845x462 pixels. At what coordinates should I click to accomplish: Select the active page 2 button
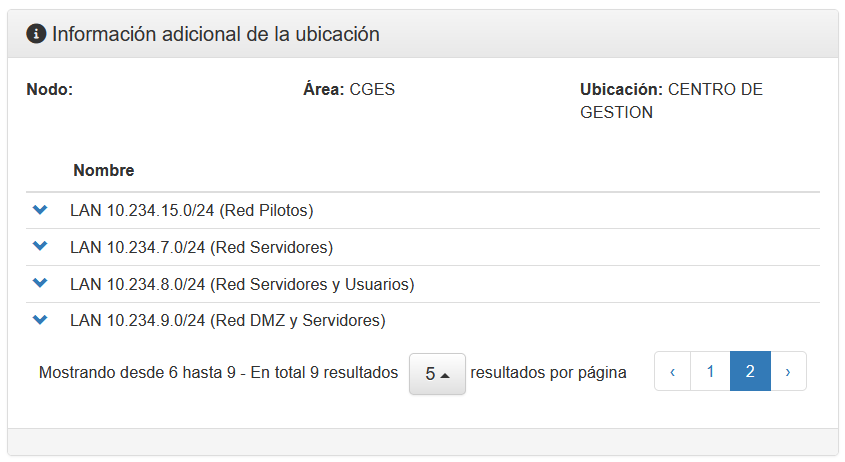coord(750,371)
